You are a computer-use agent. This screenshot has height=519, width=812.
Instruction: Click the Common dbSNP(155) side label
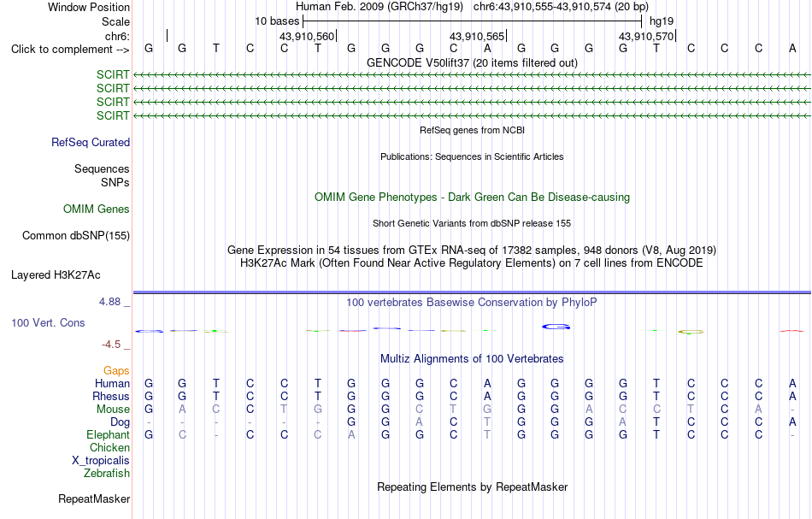point(76,236)
